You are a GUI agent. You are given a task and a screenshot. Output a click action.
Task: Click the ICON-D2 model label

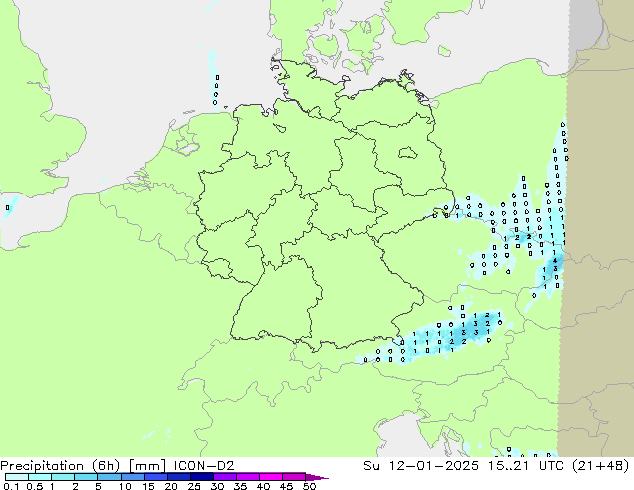click(x=204, y=466)
